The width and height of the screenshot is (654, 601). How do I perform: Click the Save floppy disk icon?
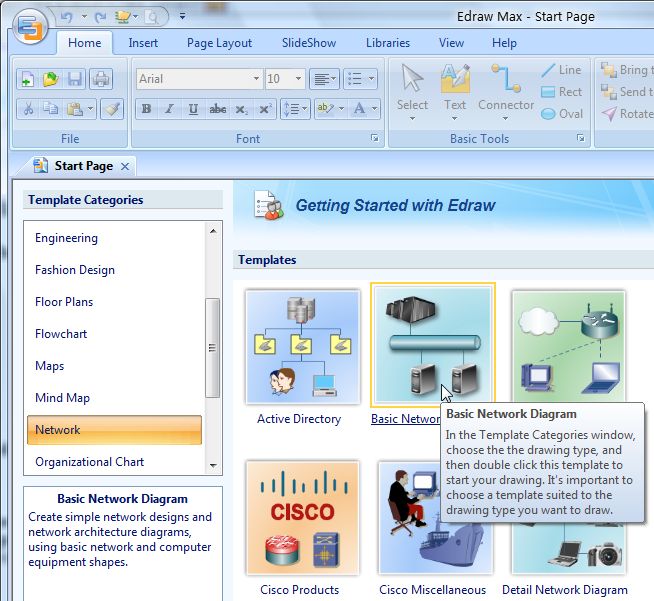75,79
